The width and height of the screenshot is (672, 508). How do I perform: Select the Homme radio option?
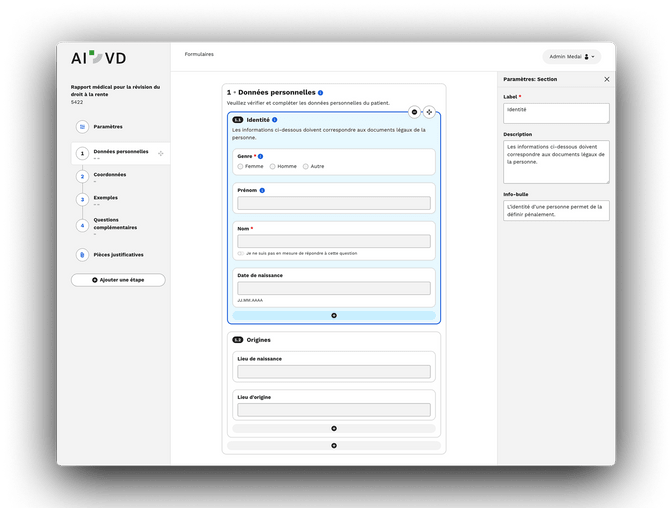click(x=272, y=166)
